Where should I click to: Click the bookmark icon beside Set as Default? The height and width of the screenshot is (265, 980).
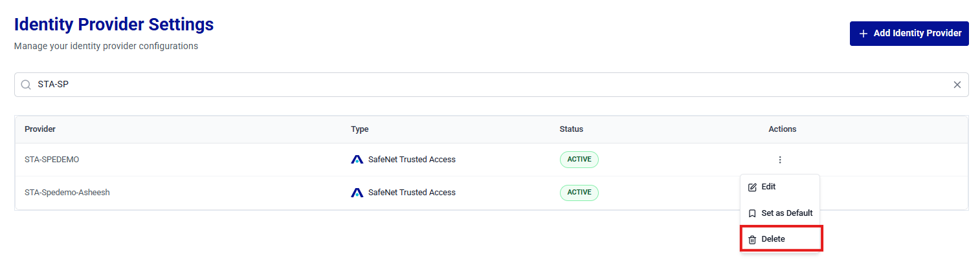coord(752,213)
